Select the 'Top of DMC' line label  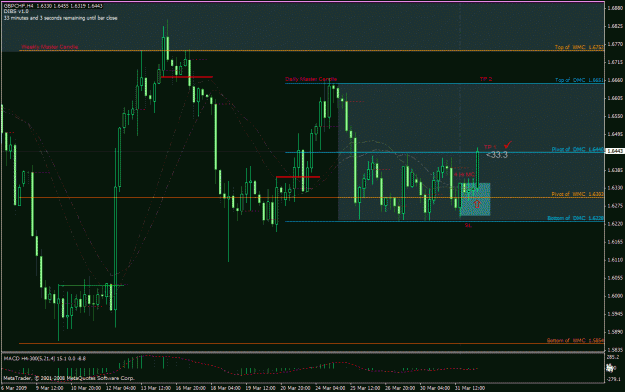point(579,80)
